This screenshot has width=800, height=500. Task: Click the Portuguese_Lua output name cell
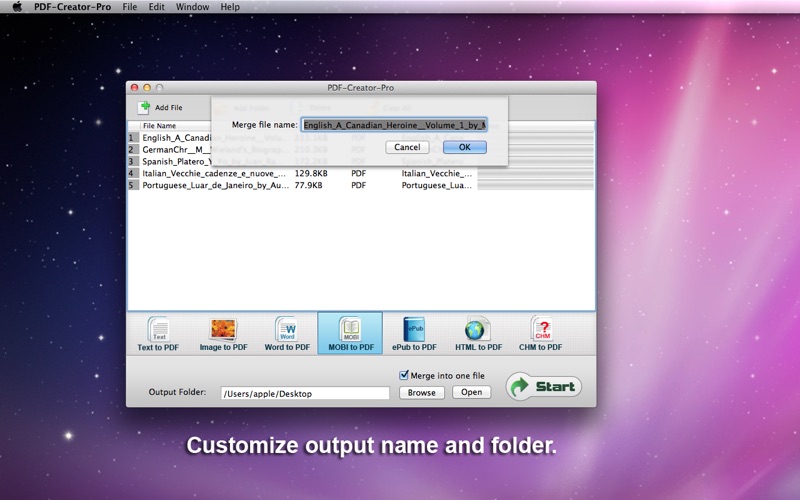[436, 185]
